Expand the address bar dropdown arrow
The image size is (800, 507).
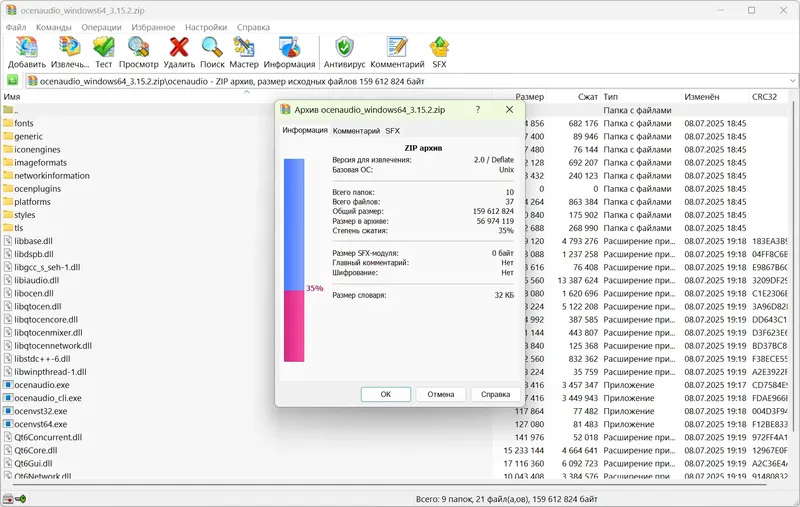click(x=792, y=81)
